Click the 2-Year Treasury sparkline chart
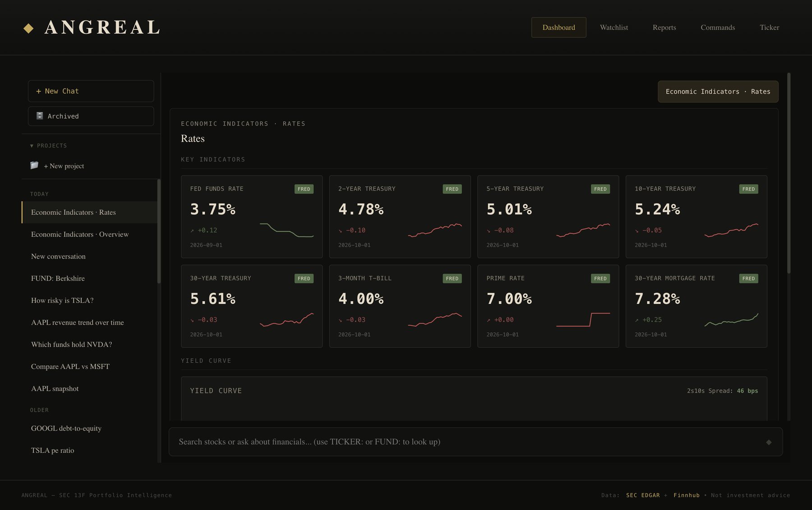Image resolution: width=812 pixels, height=510 pixels. pos(435,230)
